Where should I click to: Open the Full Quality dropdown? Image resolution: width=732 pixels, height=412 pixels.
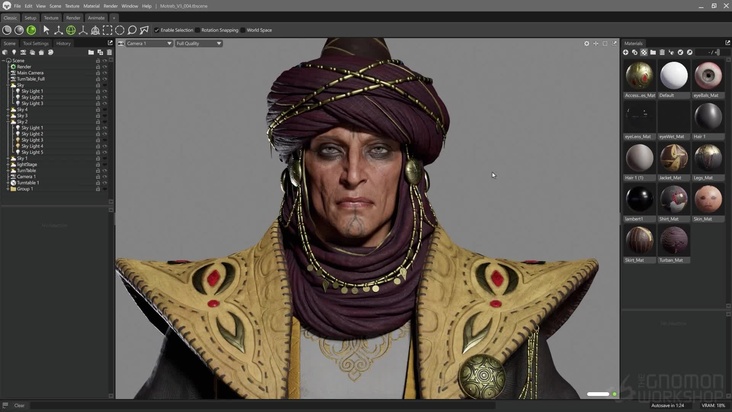198,43
